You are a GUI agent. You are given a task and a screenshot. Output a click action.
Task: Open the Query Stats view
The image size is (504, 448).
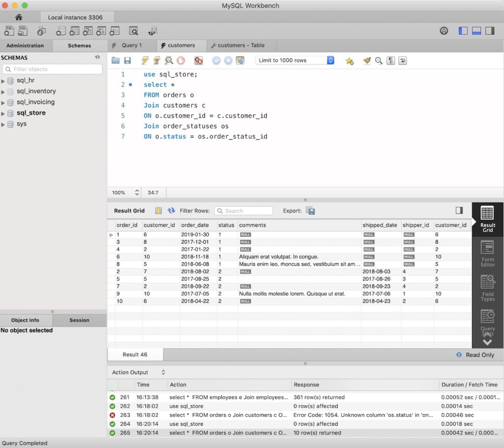[x=487, y=323]
